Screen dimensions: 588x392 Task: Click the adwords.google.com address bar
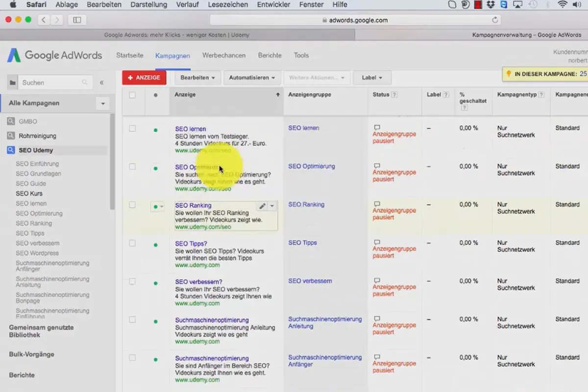point(355,20)
